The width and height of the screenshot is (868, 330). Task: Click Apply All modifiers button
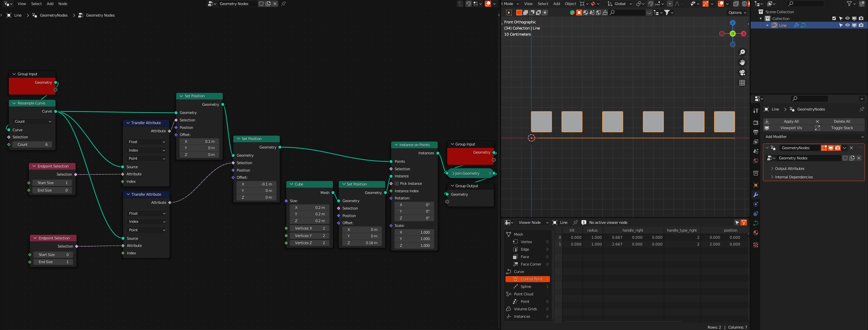coord(788,121)
